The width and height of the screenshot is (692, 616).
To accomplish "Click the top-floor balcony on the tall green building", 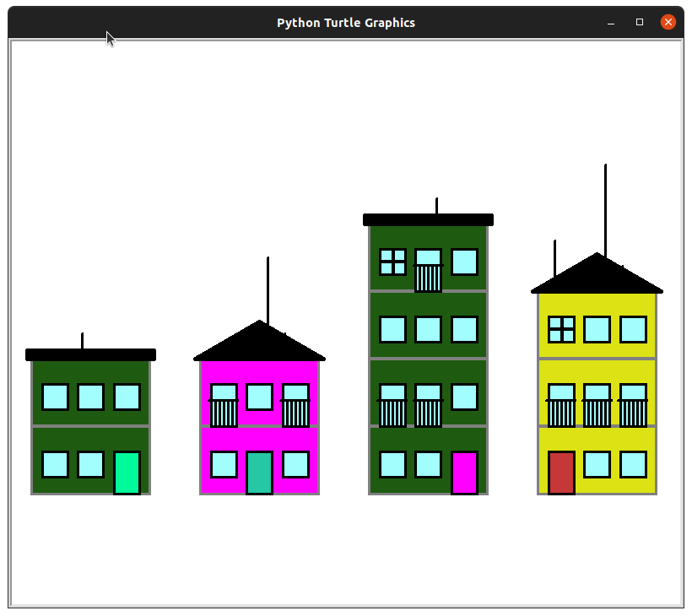I will (x=428, y=277).
